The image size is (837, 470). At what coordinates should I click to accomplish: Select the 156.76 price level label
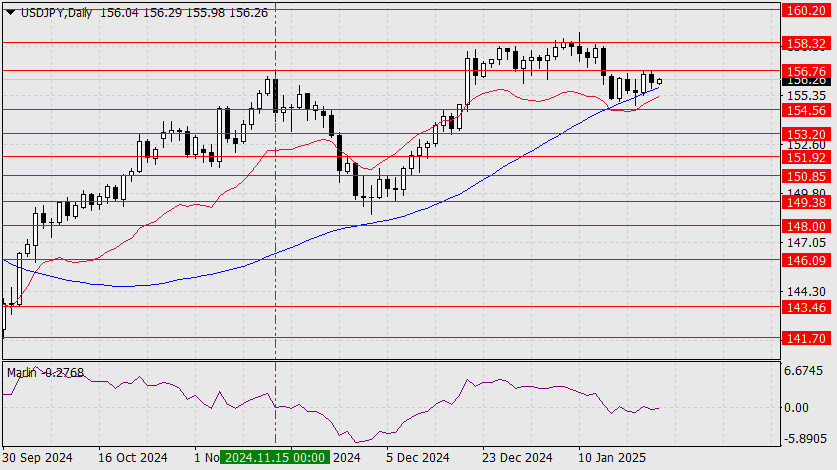tap(806, 71)
